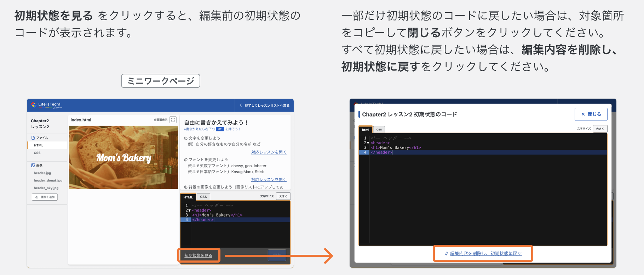This screenshot has height=275, width=644.
Task: Collapse the header fold arrow in work page editor
Action: pos(189,211)
